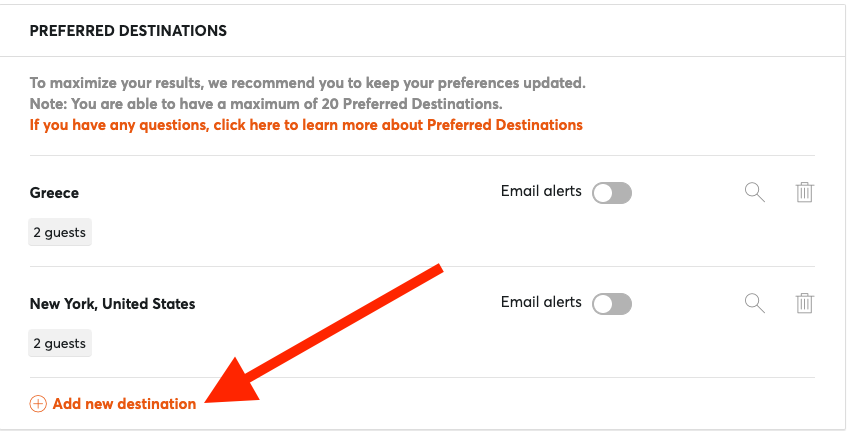The width and height of the screenshot is (848, 431).
Task: Search stays for the Greece destination
Action: click(754, 192)
